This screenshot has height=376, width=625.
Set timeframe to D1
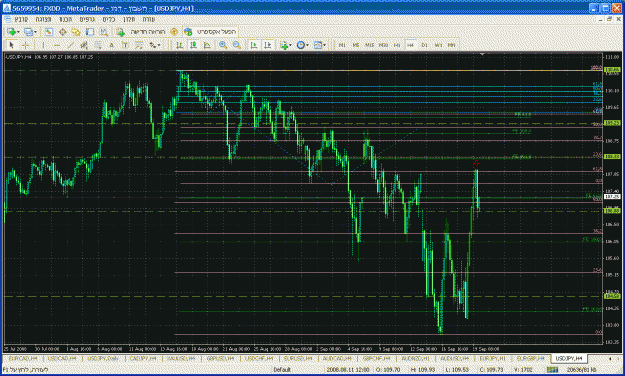(x=424, y=45)
